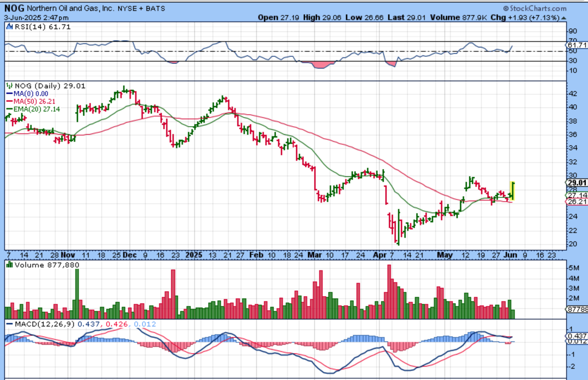Viewport: 588px width, 380px height.
Task: Click the Last 29.01 quote in the header
Action: (406, 18)
